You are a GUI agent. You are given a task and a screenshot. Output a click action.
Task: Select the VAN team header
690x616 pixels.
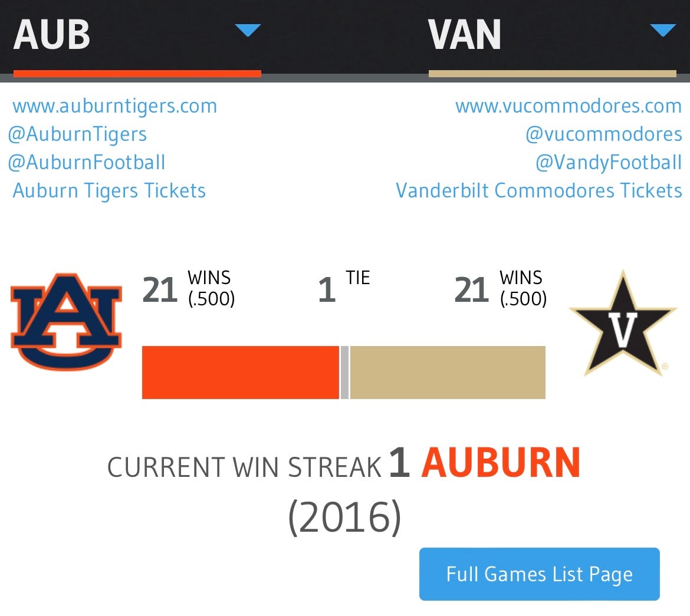click(x=465, y=35)
